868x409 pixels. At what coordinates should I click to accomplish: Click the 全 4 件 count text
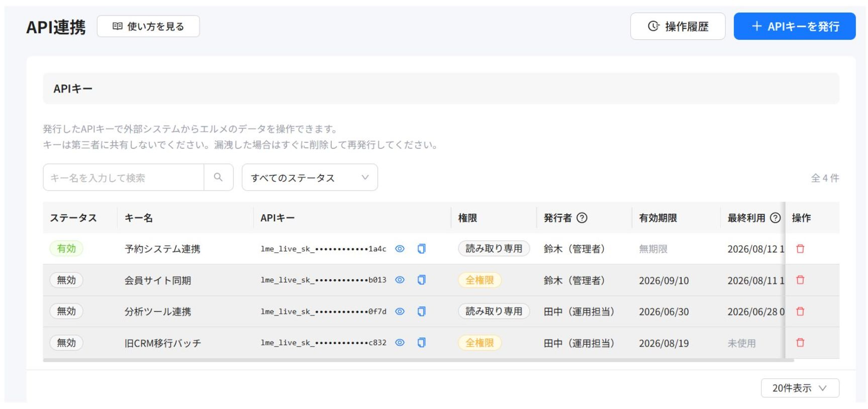point(825,178)
